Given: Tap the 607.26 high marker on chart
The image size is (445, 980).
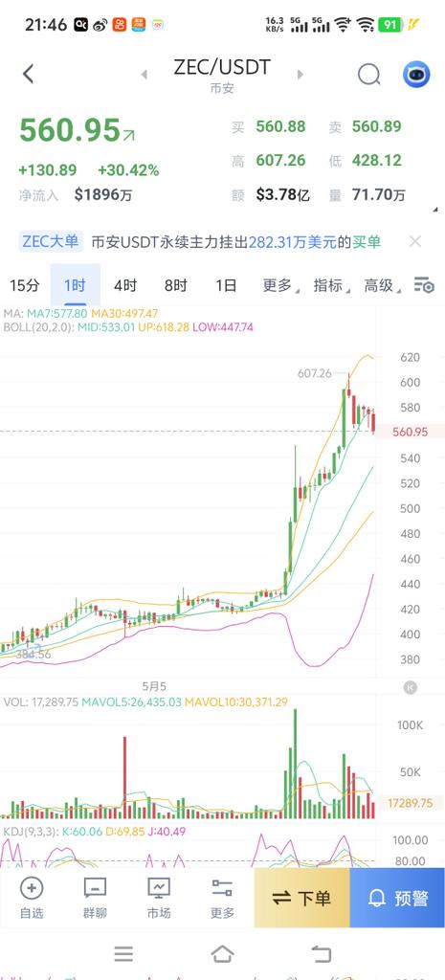Looking at the screenshot, I should tap(315, 373).
